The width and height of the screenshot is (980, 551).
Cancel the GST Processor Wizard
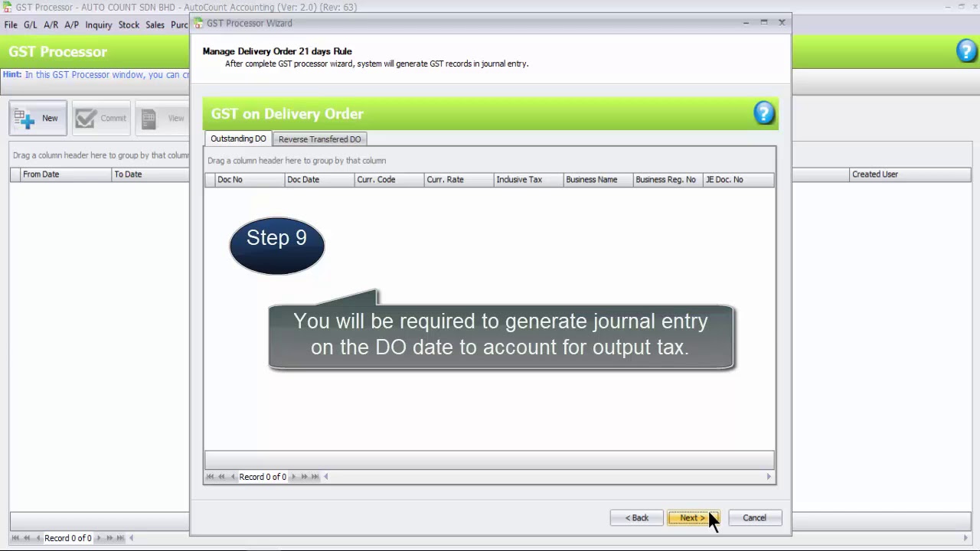(754, 518)
